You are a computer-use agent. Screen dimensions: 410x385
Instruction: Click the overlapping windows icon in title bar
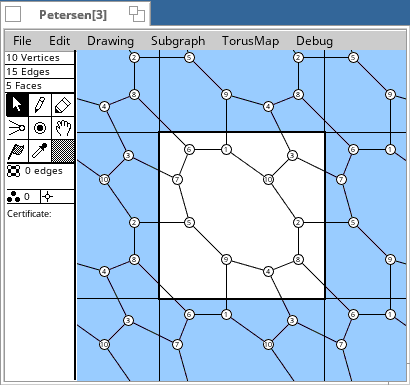137,14
